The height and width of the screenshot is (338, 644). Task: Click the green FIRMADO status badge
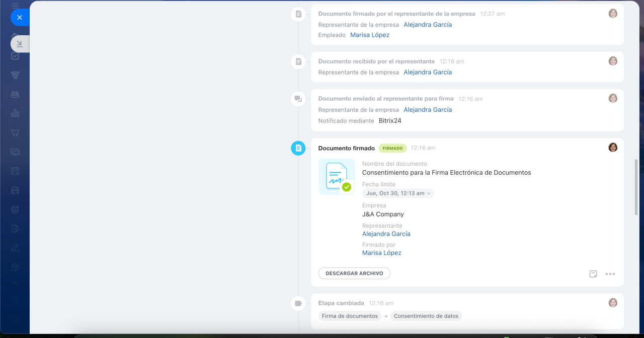coord(392,148)
